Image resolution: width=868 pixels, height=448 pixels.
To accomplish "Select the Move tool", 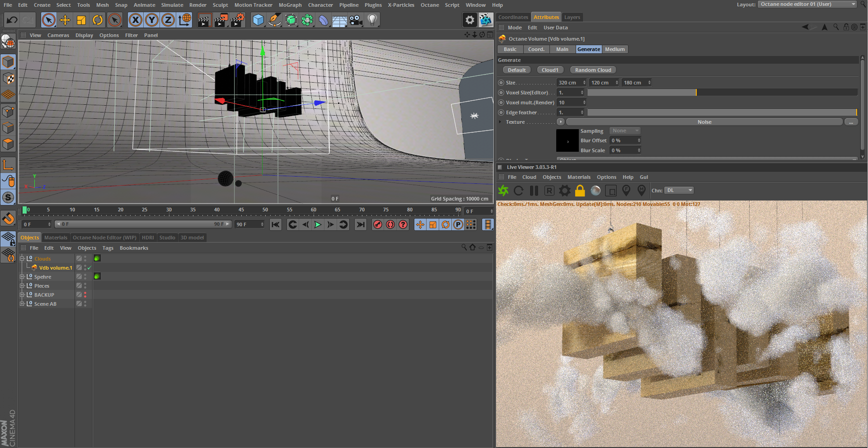I will point(65,20).
